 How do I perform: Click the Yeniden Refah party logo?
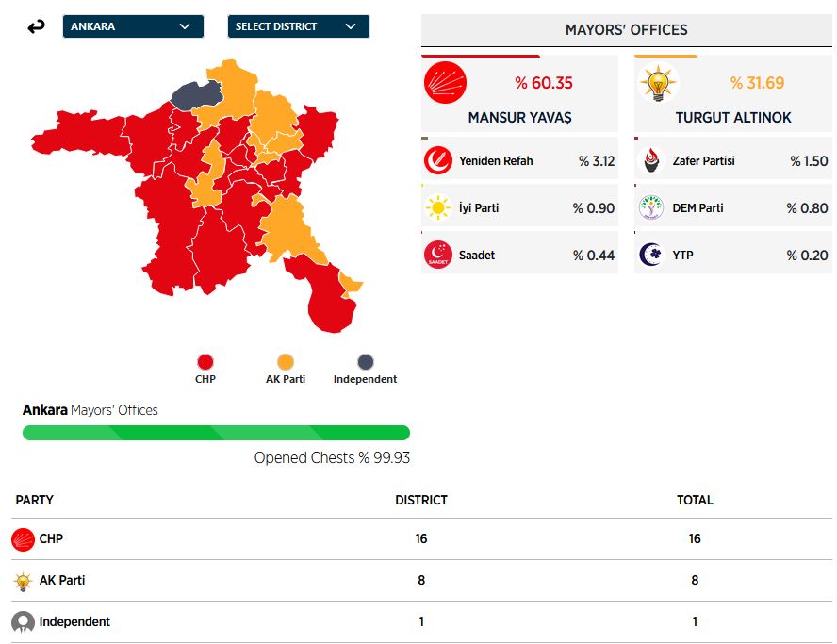tap(438, 161)
